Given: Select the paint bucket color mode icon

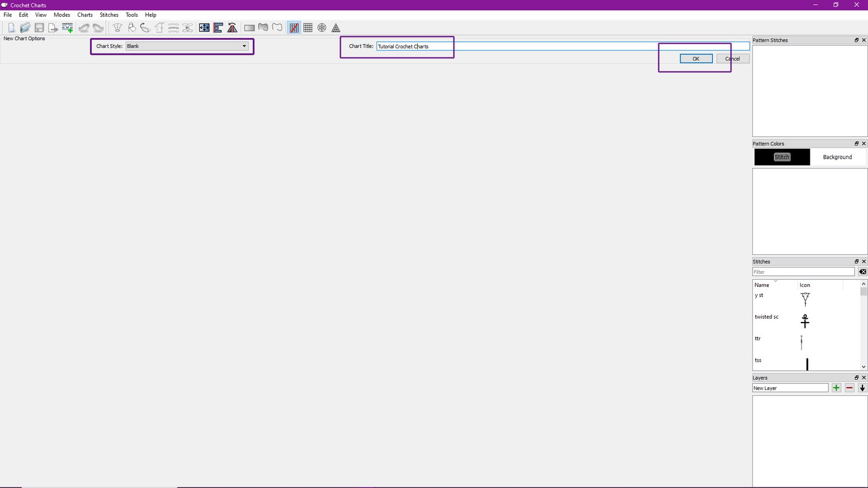Looking at the screenshot, I should 131,28.
